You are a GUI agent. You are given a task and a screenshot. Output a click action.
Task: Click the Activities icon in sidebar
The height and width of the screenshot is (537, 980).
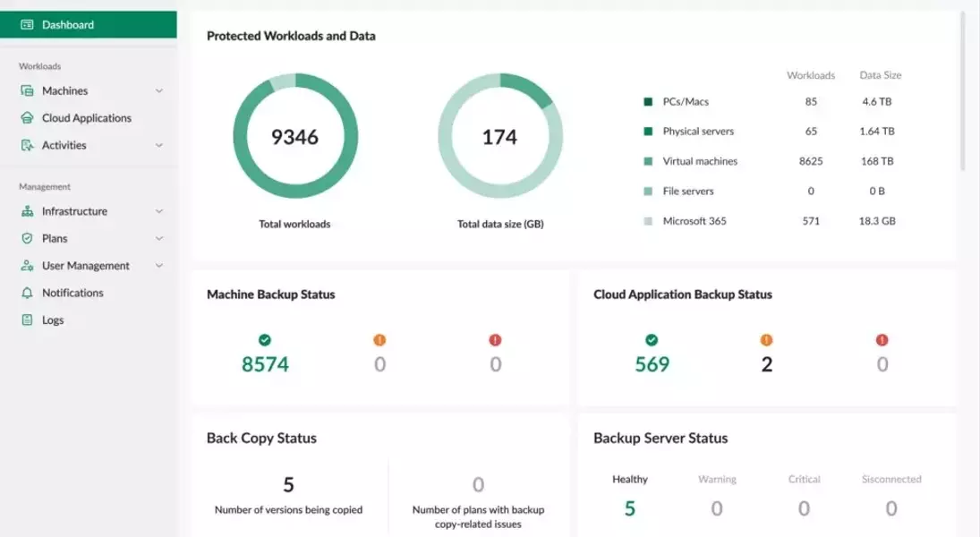(27, 145)
